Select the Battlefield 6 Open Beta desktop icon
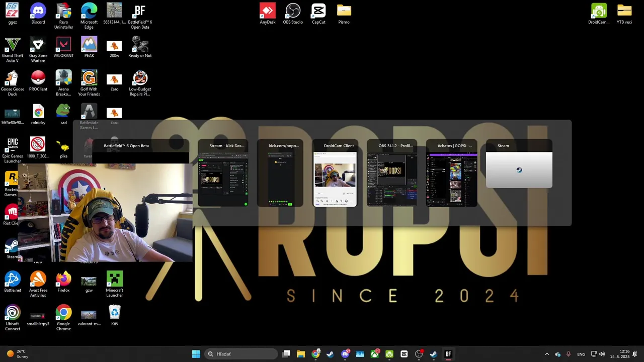 click(140, 16)
